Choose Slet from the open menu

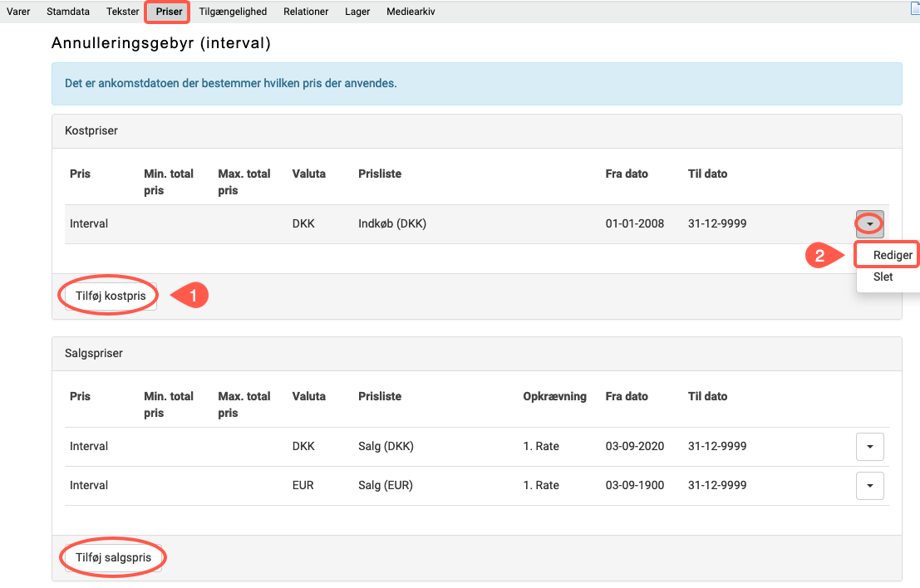(883, 277)
